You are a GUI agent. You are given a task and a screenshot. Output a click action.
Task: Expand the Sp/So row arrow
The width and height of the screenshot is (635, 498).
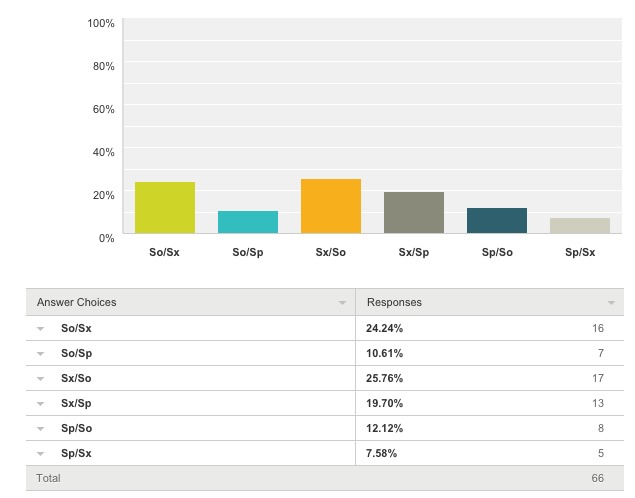(x=41, y=428)
